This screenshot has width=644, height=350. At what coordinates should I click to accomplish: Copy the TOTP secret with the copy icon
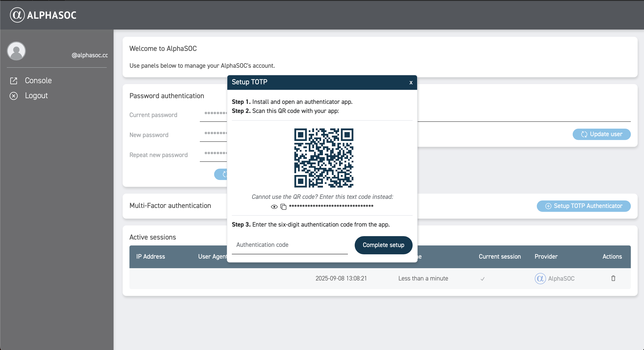[x=283, y=207]
